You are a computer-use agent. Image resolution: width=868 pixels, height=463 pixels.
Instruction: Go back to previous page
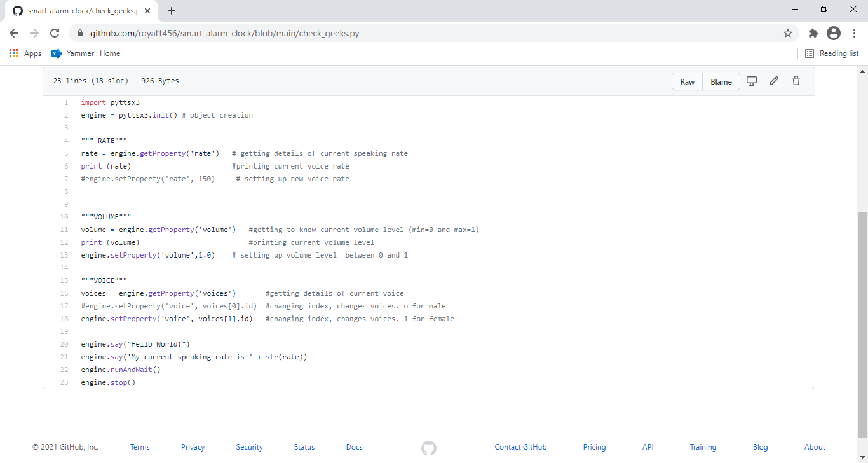tap(14, 33)
